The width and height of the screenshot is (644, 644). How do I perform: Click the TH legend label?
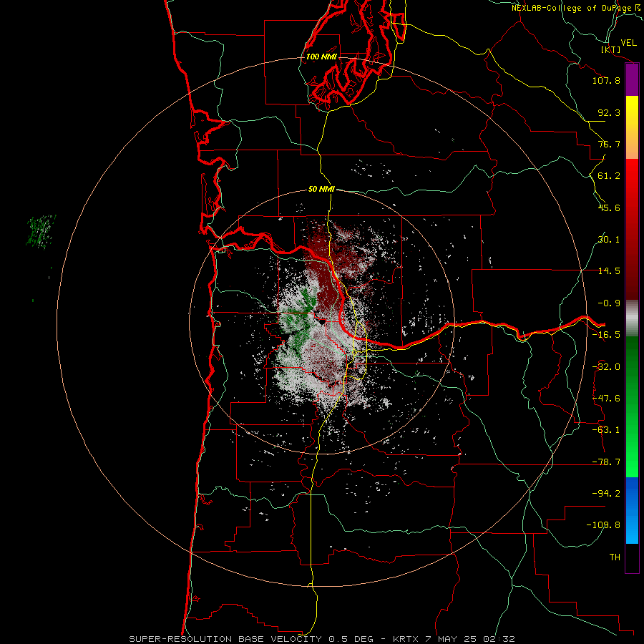[x=615, y=557]
